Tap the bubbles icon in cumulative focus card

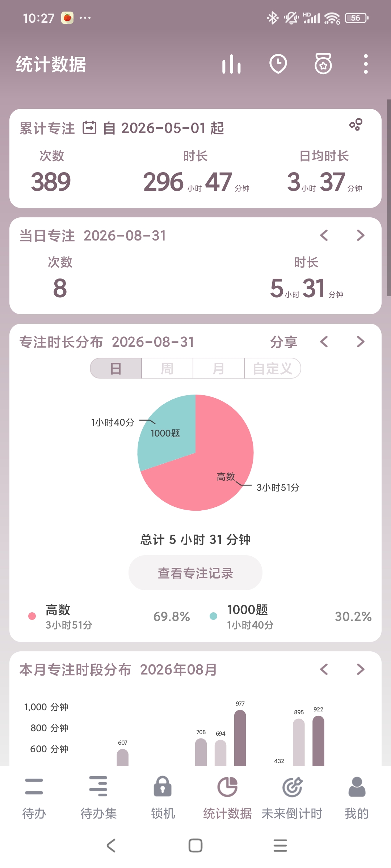click(x=356, y=124)
